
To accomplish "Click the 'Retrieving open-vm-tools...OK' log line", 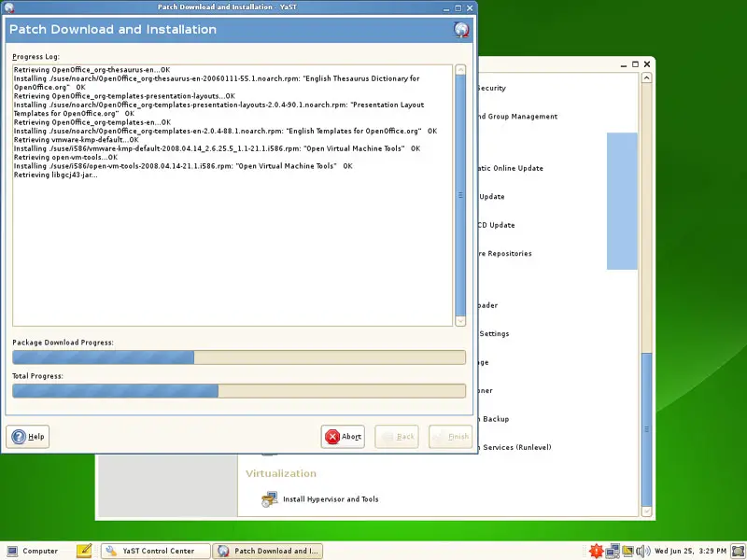I will click(x=65, y=157).
